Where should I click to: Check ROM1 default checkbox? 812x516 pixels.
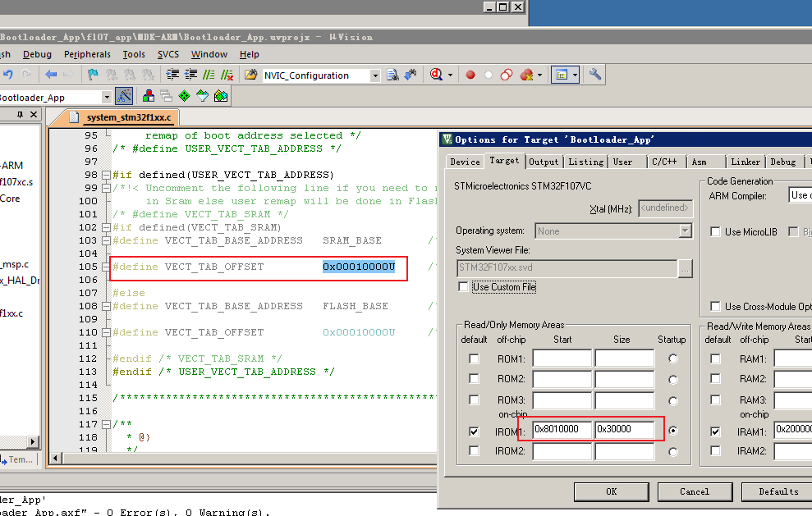(x=474, y=358)
